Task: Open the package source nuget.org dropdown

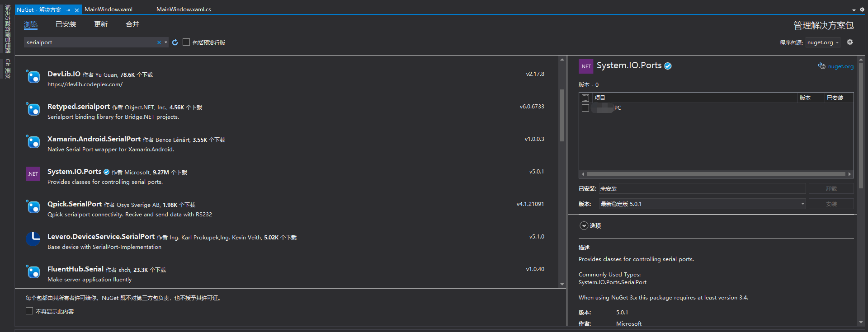Action: (x=823, y=42)
